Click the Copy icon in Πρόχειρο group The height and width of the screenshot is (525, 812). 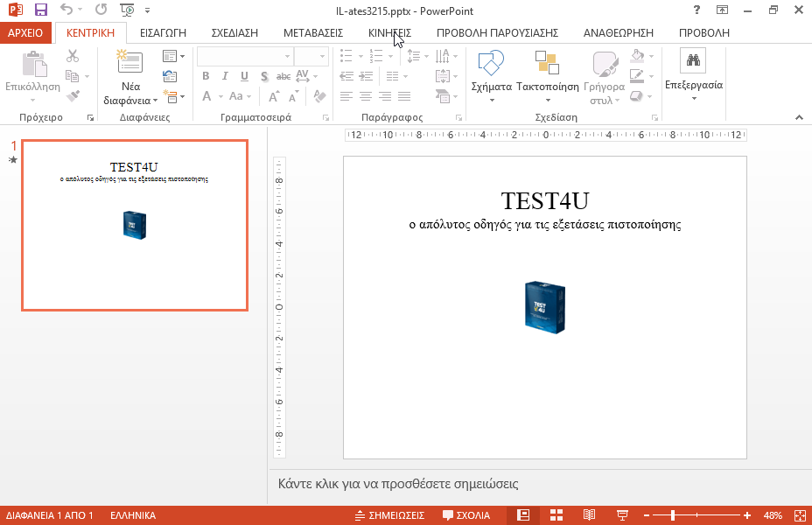click(x=73, y=76)
